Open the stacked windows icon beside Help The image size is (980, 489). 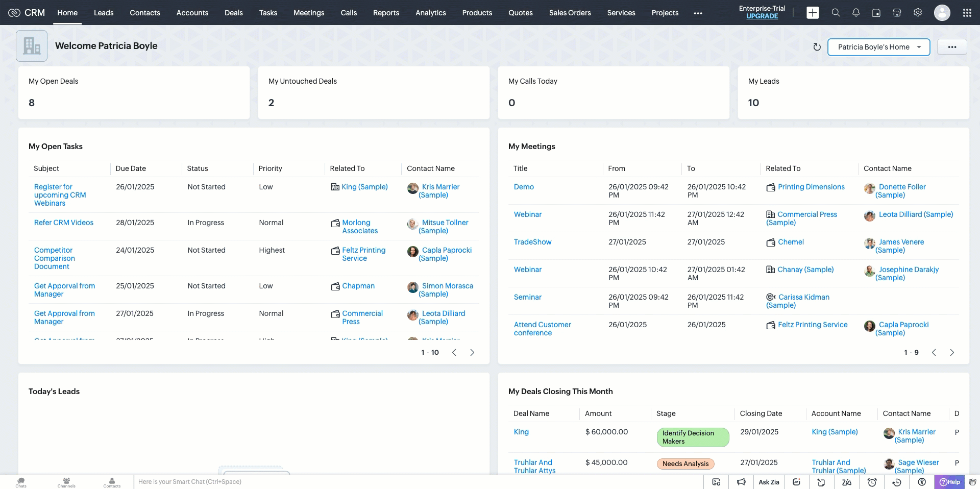tap(972, 482)
